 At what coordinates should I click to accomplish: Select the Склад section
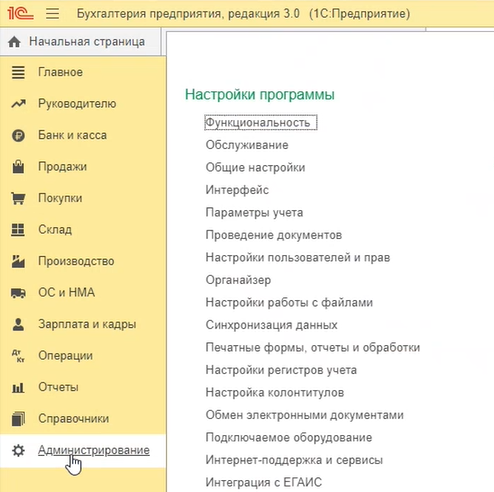tap(55, 230)
